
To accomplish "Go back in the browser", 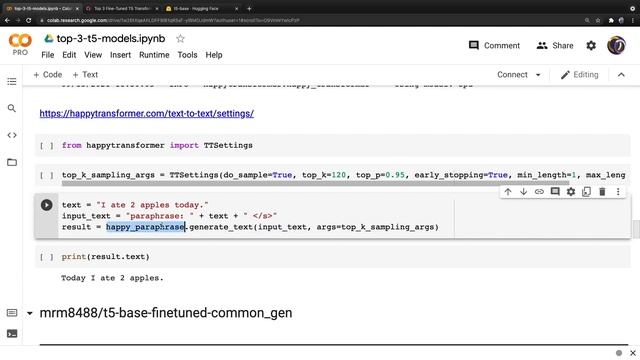I will [7, 20].
